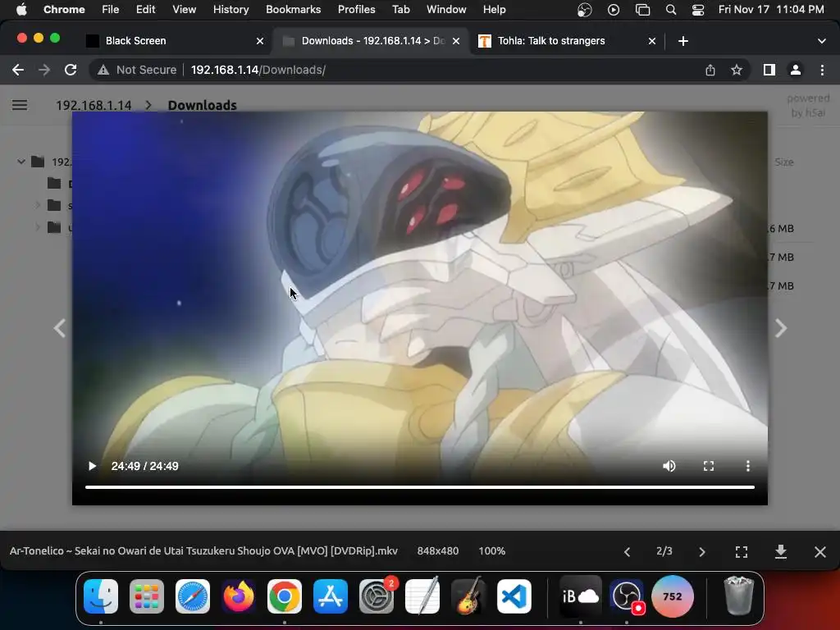Viewport: 840px width, 630px height.
Task: Go to previous file with left overlay arrow
Action: tap(59, 328)
